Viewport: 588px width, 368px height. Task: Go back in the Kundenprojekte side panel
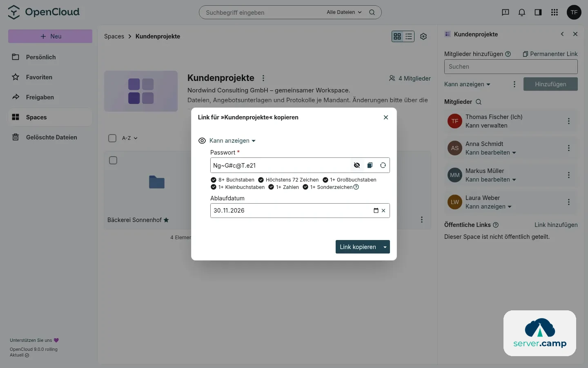click(x=562, y=34)
